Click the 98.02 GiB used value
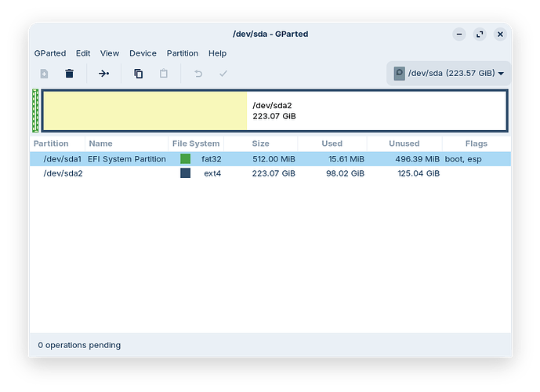540x392 pixels. coord(345,173)
